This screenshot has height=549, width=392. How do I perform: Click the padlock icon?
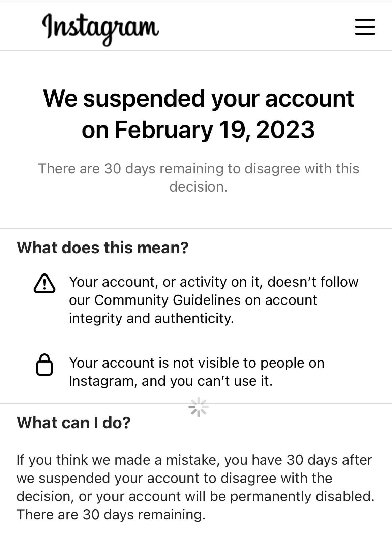click(x=44, y=365)
